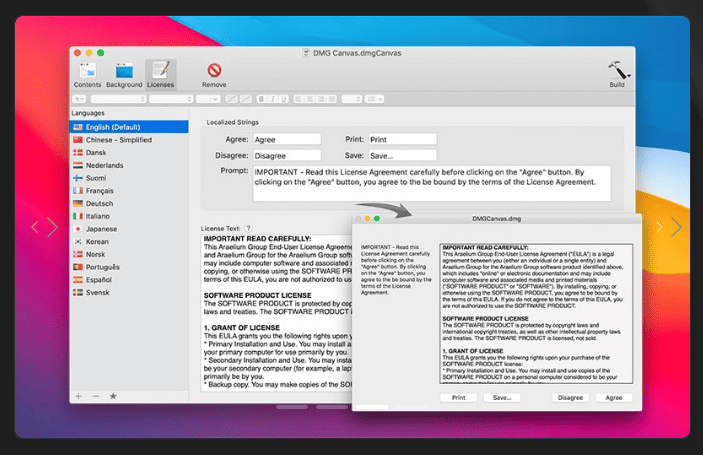Viewport: 703px width, 455px height.
Task: Open the font size combo box
Action: pyautogui.click(x=208, y=99)
